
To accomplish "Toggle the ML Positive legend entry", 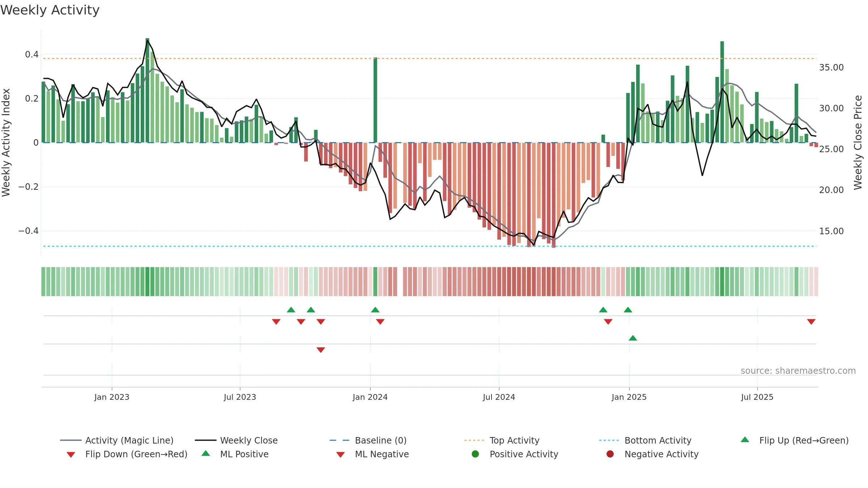I will (235, 454).
